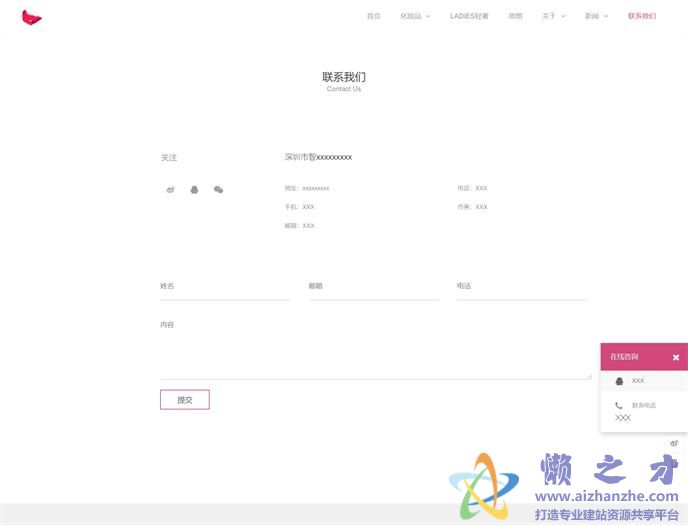688x525 pixels.
Task: Click the 关注 section label
Action: click(168, 157)
